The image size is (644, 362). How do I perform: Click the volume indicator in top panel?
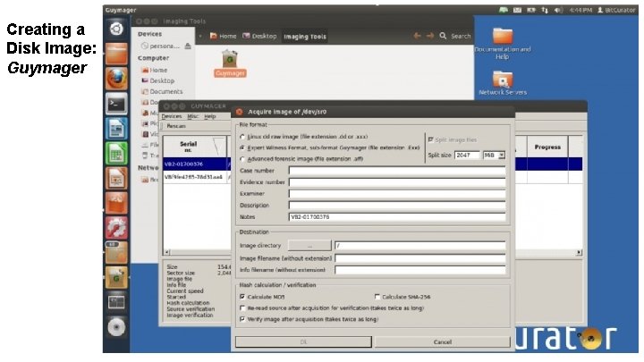[558, 10]
